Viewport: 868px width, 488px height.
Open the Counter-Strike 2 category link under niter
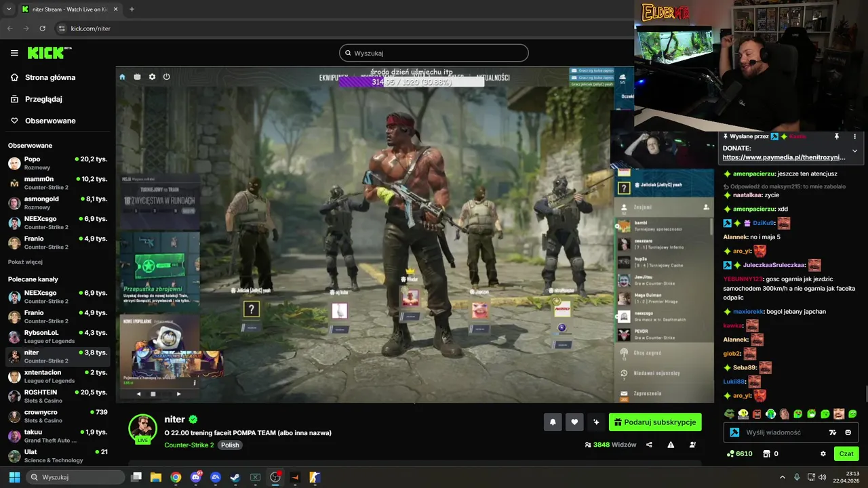tap(189, 445)
